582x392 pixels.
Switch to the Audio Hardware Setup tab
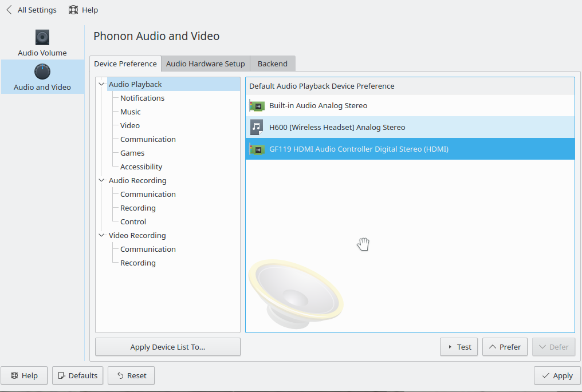point(205,64)
